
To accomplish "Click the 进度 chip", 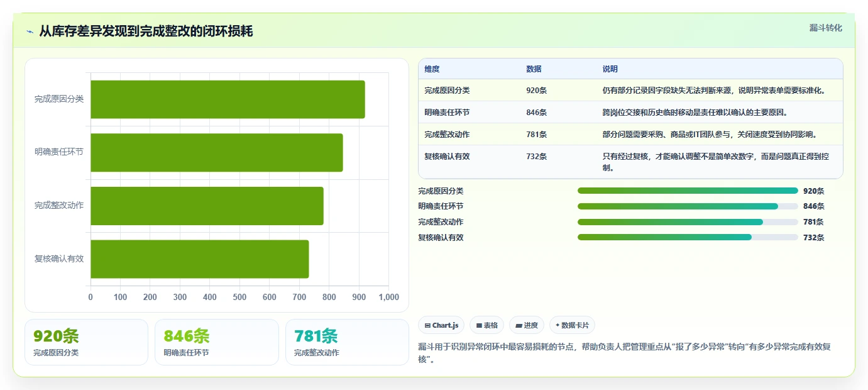I will [x=527, y=325].
